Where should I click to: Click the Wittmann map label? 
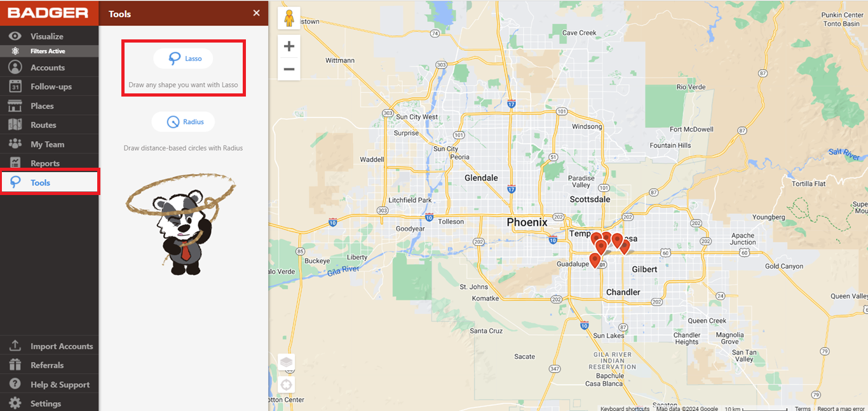(340, 60)
